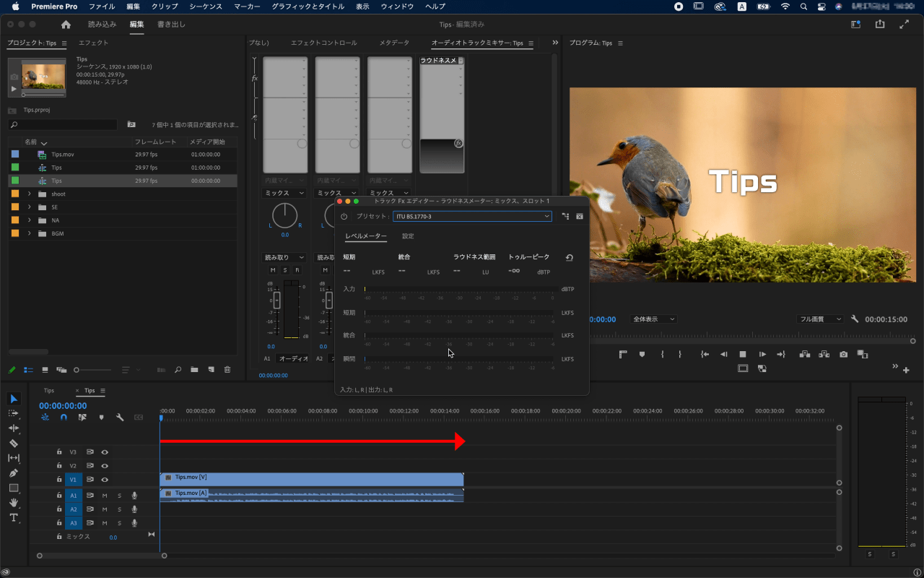The width and height of the screenshot is (924, 578).
Task: Click the New Item icon in Project panel
Action: (x=211, y=369)
